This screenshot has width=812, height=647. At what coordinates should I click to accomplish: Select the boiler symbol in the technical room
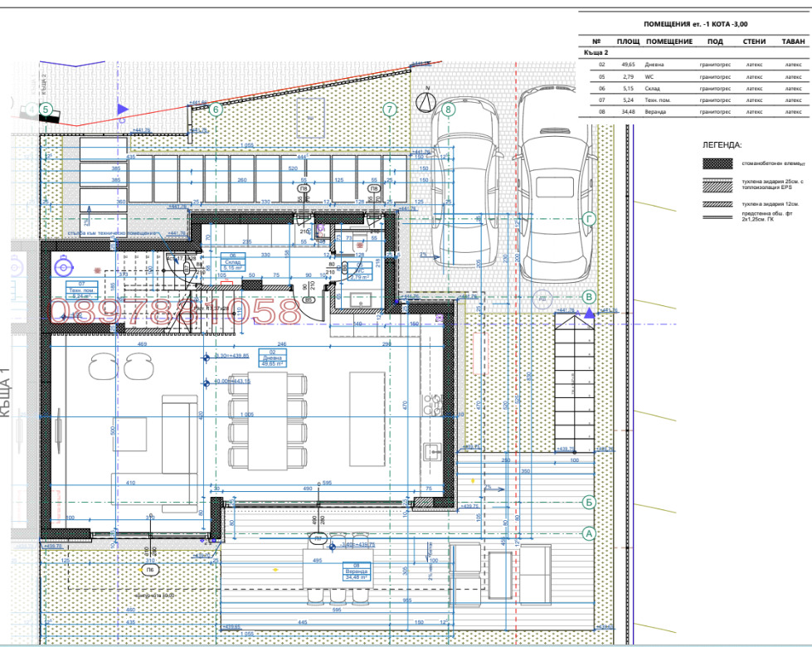point(64,266)
